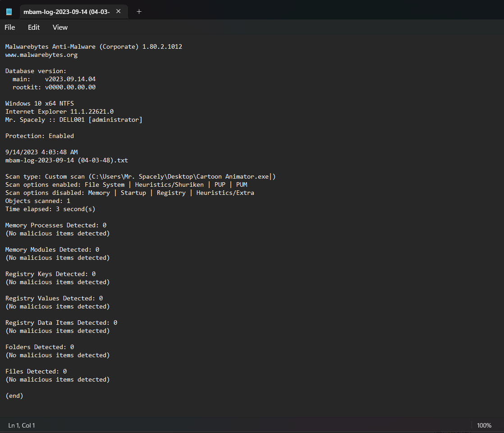Click the Notepad app icon in title bar

click(9, 12)
